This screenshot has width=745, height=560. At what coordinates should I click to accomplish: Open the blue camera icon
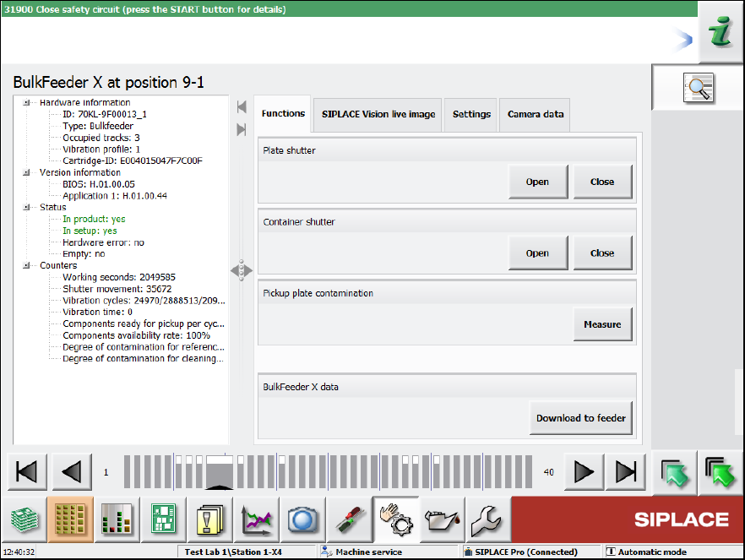302,519
